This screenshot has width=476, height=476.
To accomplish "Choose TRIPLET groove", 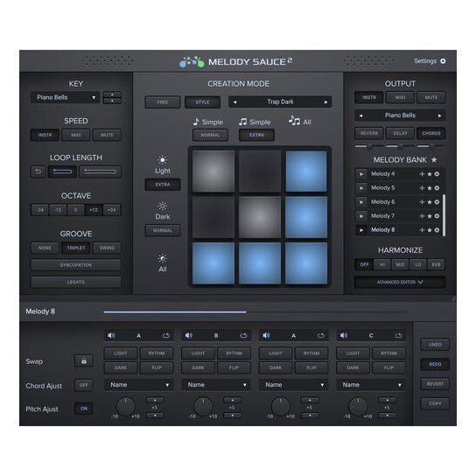I will click(76, 248).
